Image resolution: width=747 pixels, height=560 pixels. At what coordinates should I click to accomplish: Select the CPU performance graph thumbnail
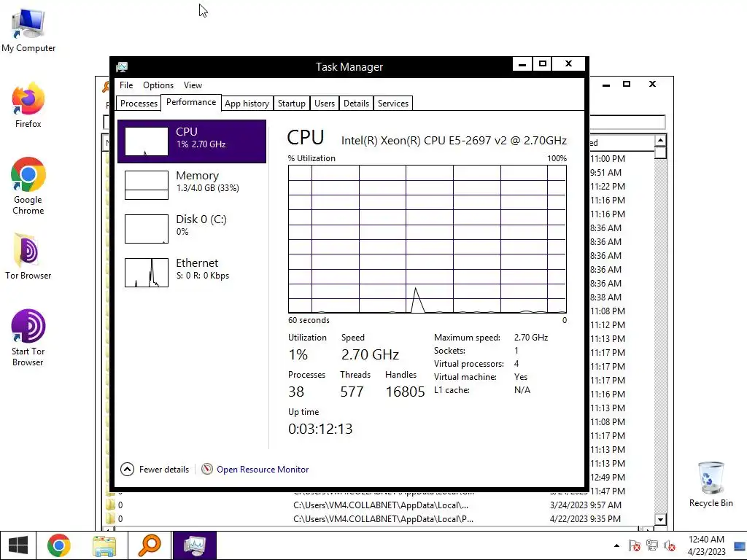(x=146, y=141)
